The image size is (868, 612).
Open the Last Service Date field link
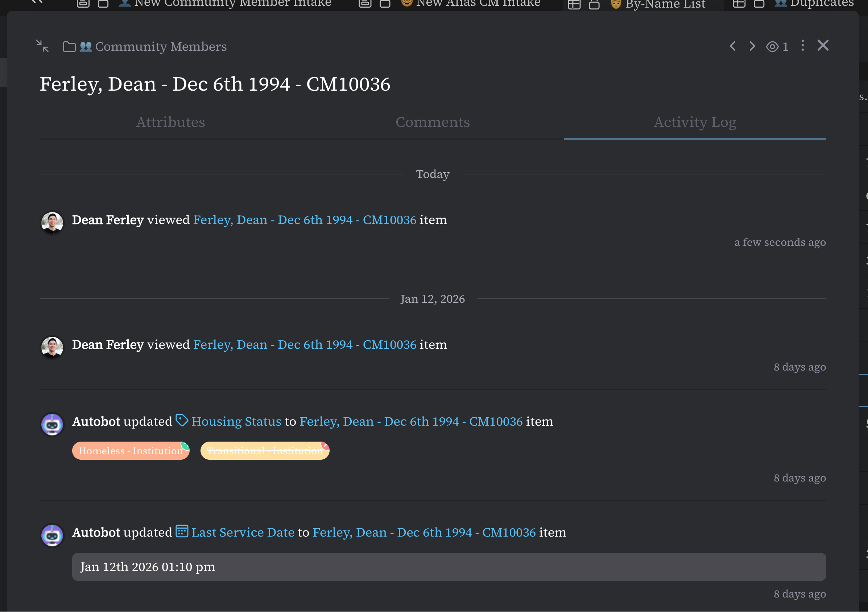[243, 533]
